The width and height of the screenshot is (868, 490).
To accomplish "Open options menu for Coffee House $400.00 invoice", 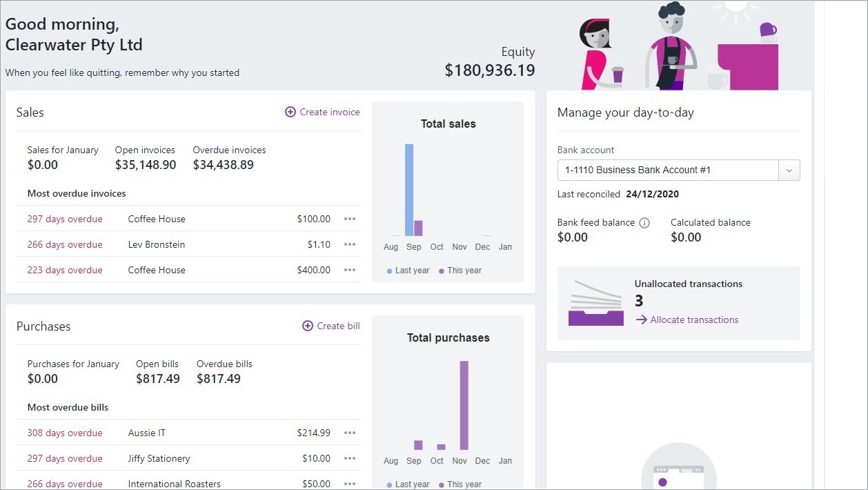I will tap(350, 270).
